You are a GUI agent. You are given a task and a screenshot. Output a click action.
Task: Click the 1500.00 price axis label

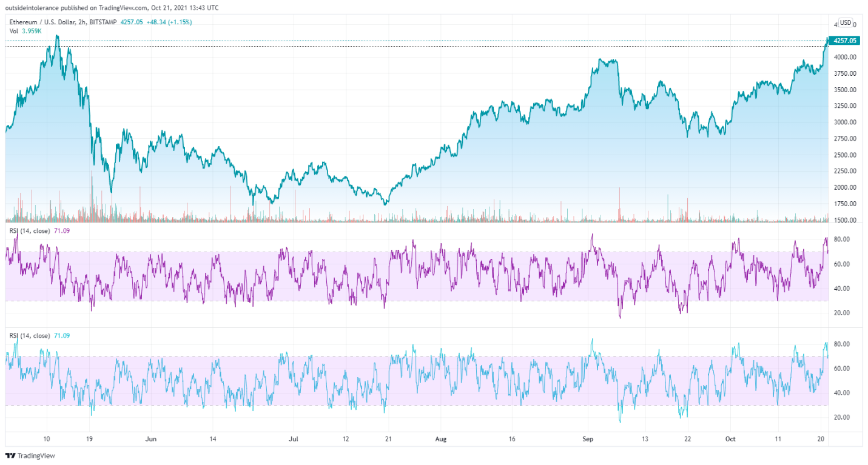(845, 220)
